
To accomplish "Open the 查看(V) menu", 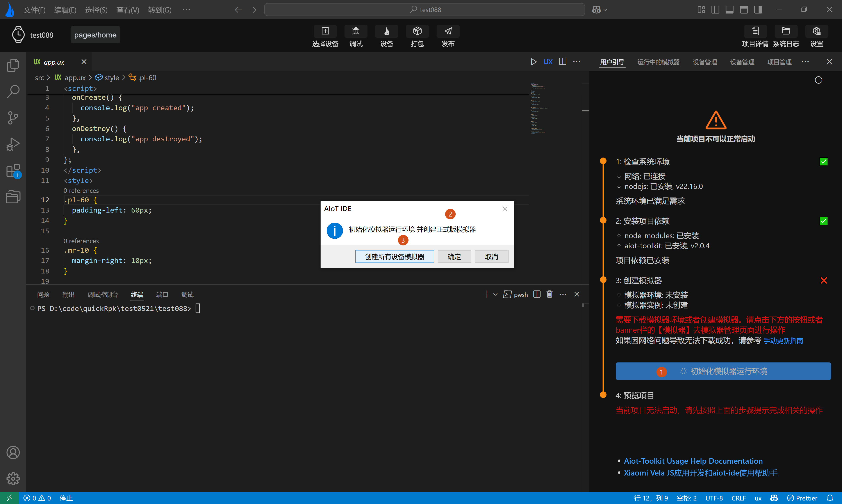I will (x=127, y=10).
